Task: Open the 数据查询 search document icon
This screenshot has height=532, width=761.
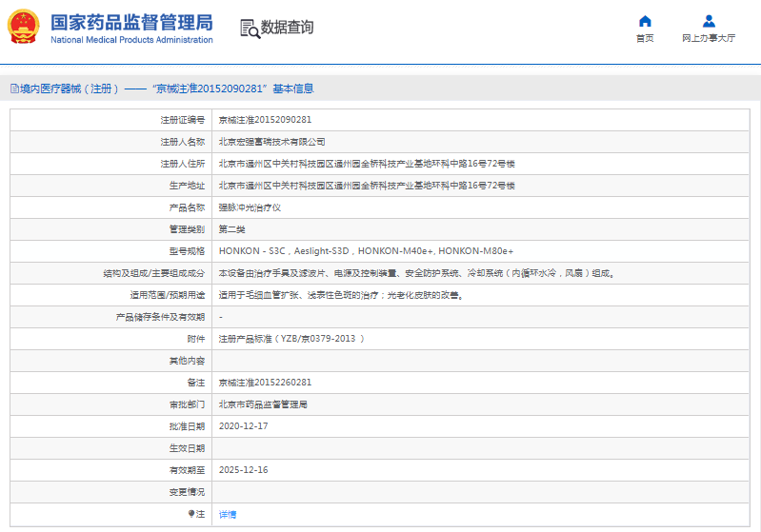Action: (x=250, y=29)
